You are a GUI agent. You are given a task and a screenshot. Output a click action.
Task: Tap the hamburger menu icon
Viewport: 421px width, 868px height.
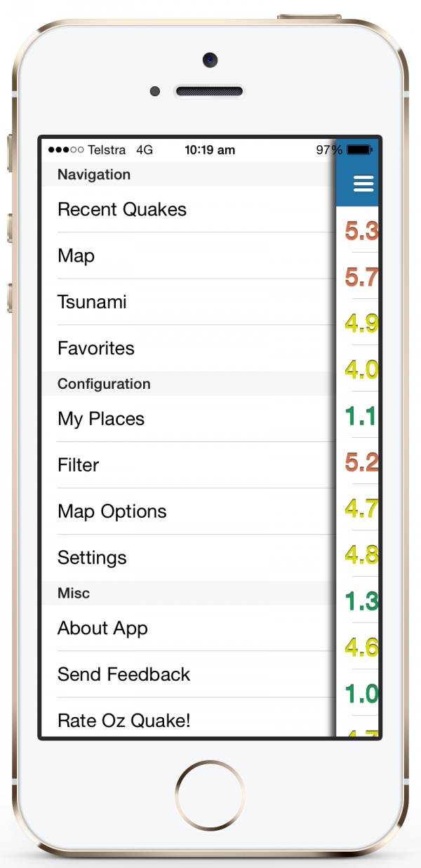[363, 182]
